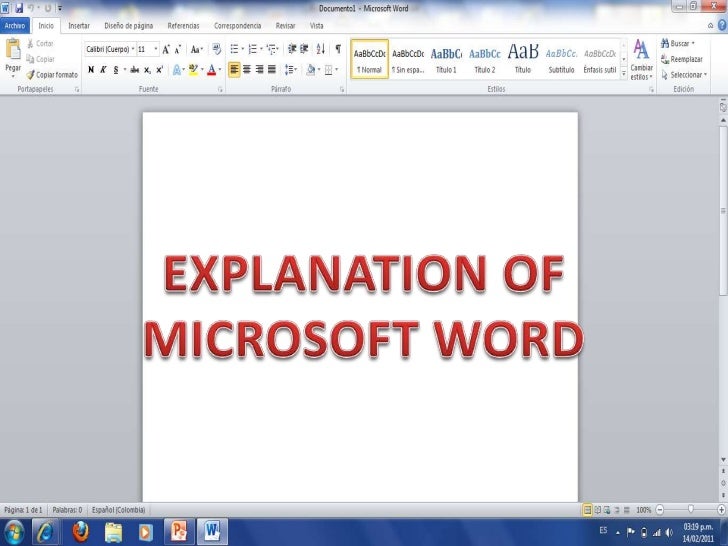The image size is (728, 546).
Task: Center align the text
Action: click(247, 70)
